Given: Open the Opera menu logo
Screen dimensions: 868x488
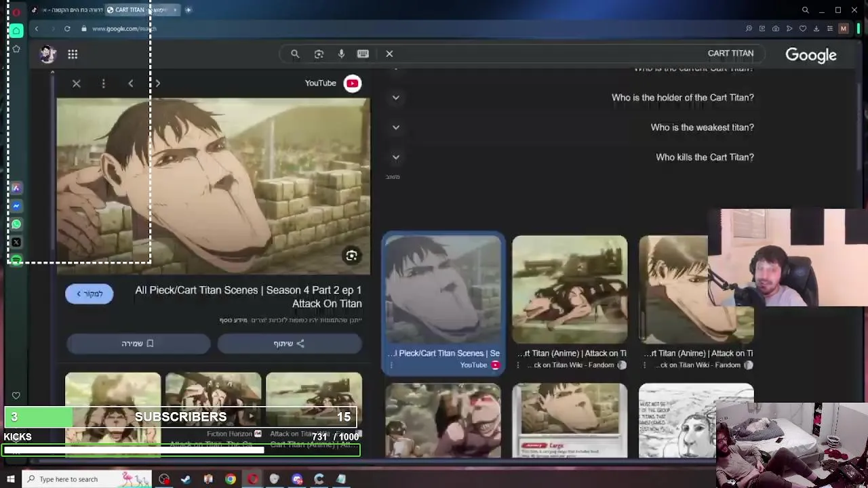Looking at the screenshot, I should (16, 12).
